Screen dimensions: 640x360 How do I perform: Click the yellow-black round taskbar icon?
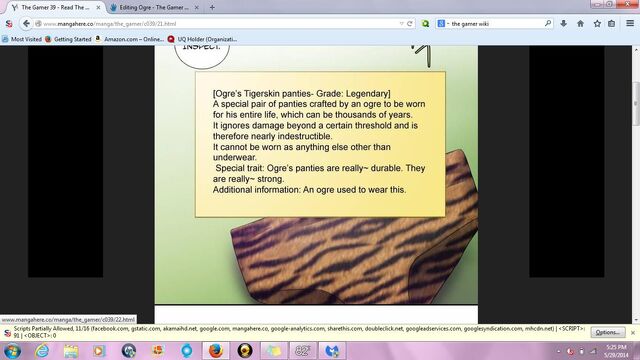pyautogui.click(x=245, y=351)
